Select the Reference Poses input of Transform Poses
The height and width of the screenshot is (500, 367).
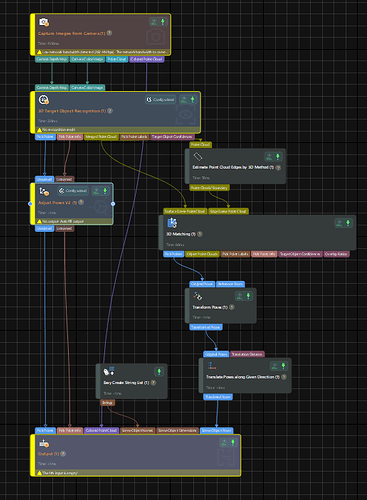pos(230,284)
